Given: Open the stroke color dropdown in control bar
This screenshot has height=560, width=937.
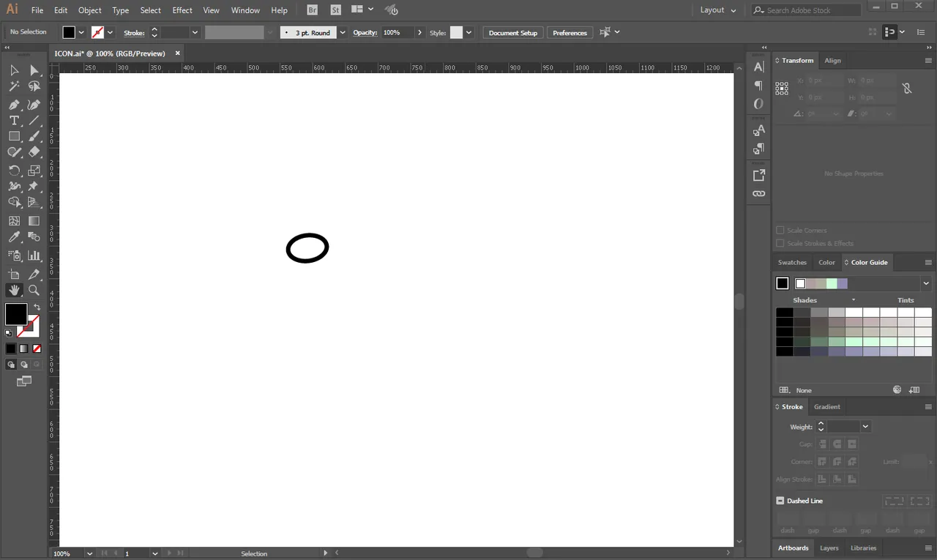Looking at the screenshot, I should (110, 32).
